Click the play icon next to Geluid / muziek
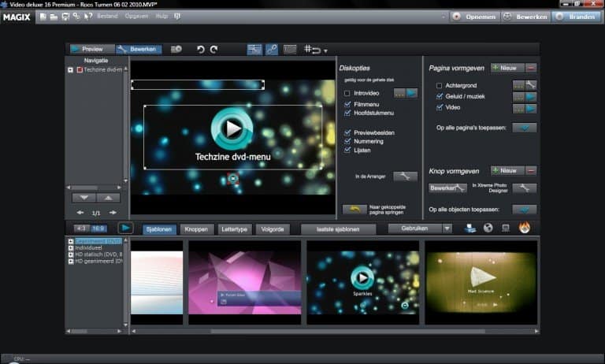605x364 pixels. coord(530,97)
